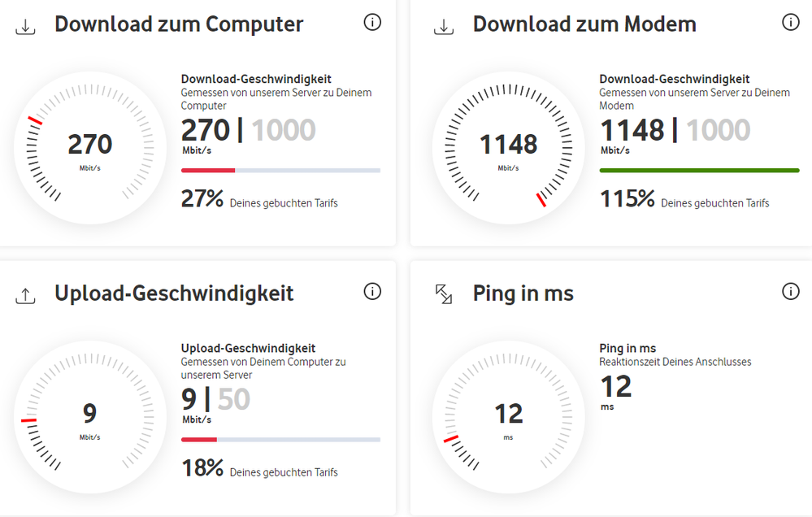This screenshot has width=812, height=517.
Task: Click the red 18% upload progress bar
Action: click(x=199, y=440)
